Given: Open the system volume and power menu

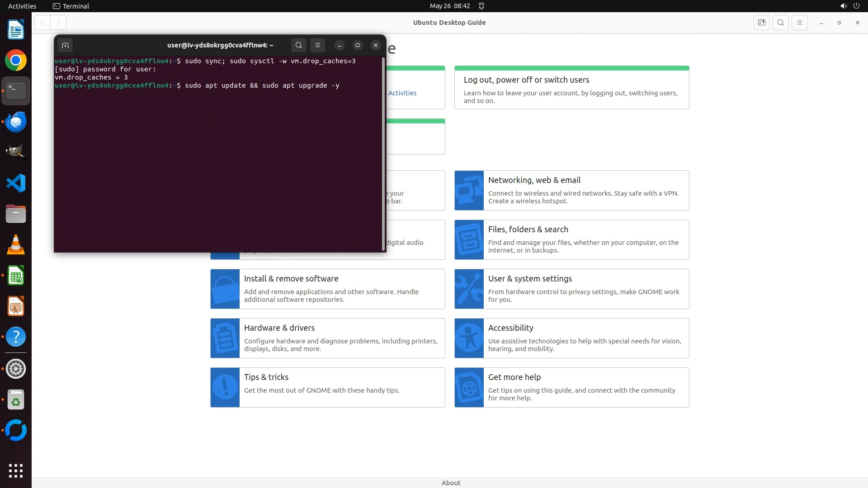Looking at the screenshot, I should pyautogui.click(x=849, y=6).
